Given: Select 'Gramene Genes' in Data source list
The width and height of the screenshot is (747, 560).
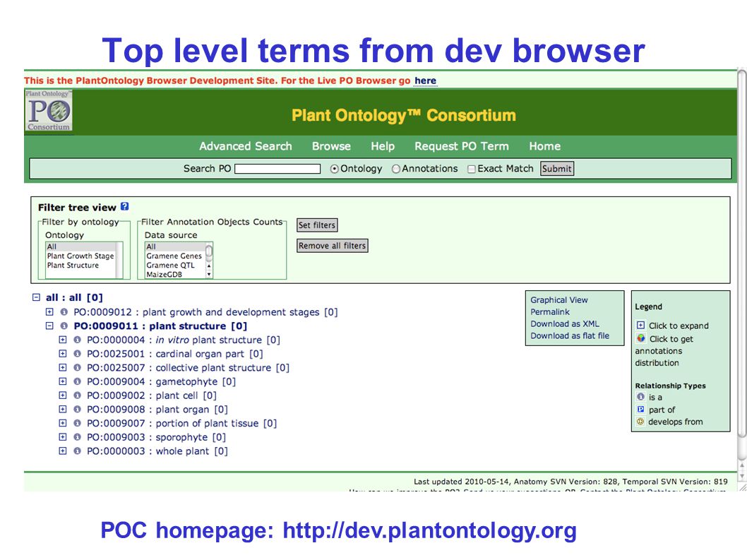Looking at the screenshot, I should (x=174, y=256).
